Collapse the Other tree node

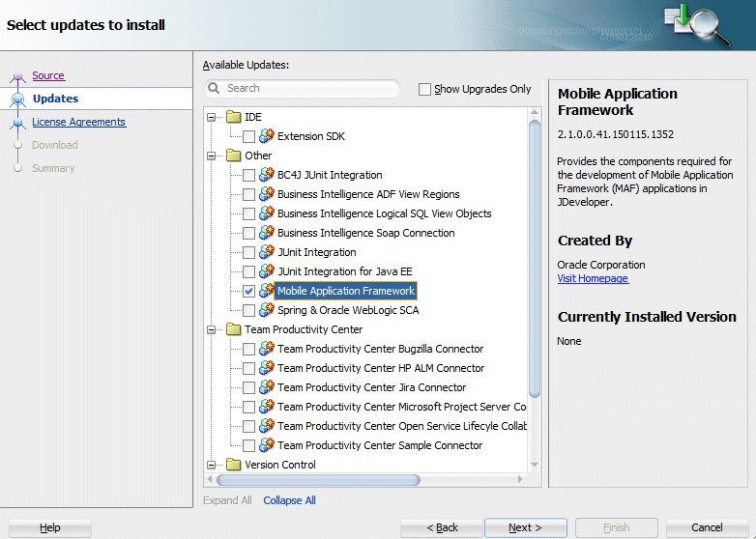coord(211,156)
